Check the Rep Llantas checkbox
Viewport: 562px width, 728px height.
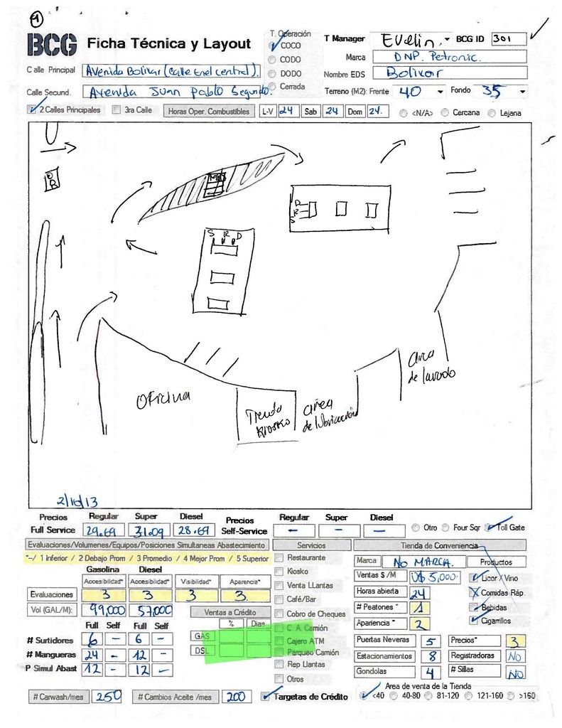(x=279, y=665)
